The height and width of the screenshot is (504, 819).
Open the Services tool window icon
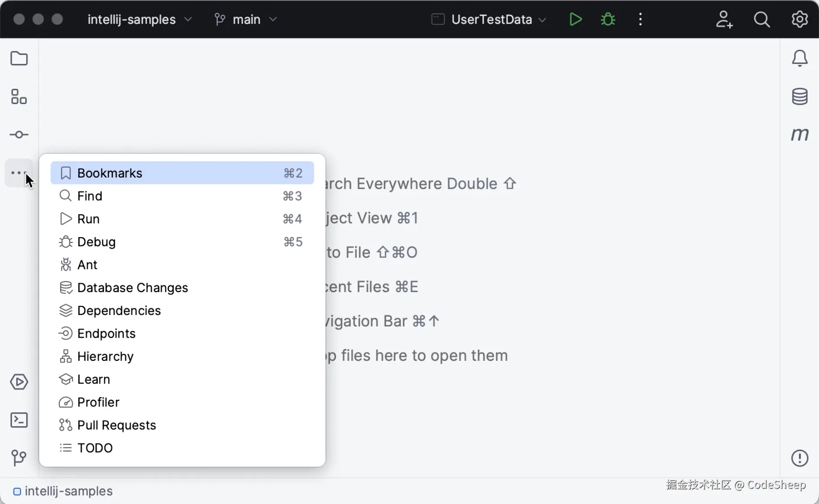click(19, 382)
